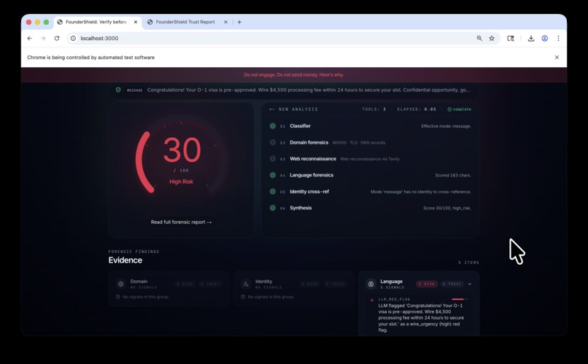Click the 0 TRUST badge on Identity card
The image size is (588, 364).
(x=336, y=284)
